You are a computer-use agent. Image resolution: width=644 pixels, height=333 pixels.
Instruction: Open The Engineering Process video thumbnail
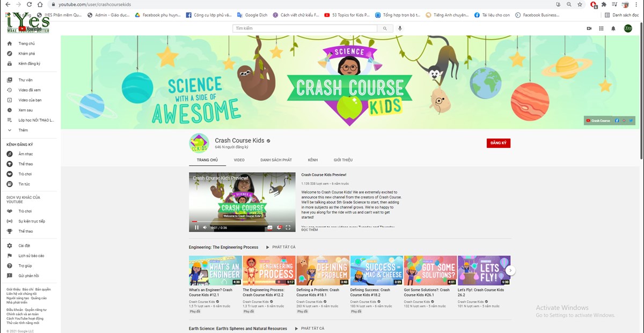pyautogui.click(x=269, y=270)
